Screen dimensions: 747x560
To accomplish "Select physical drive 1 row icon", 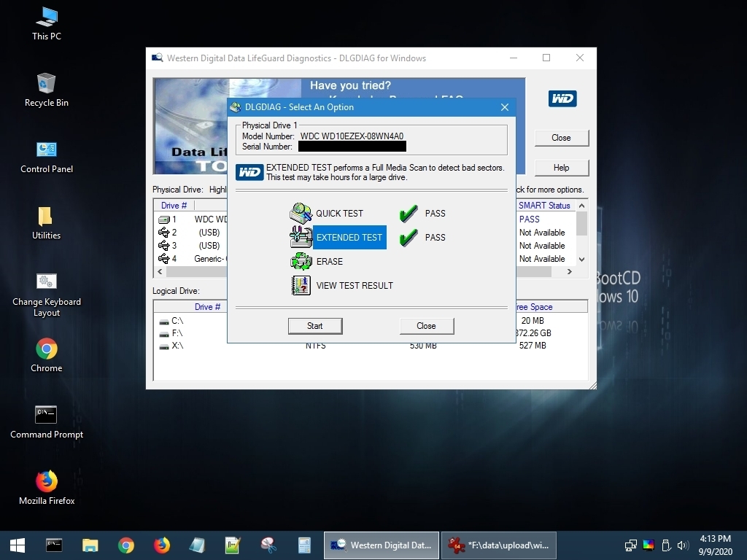I will 164,219.
